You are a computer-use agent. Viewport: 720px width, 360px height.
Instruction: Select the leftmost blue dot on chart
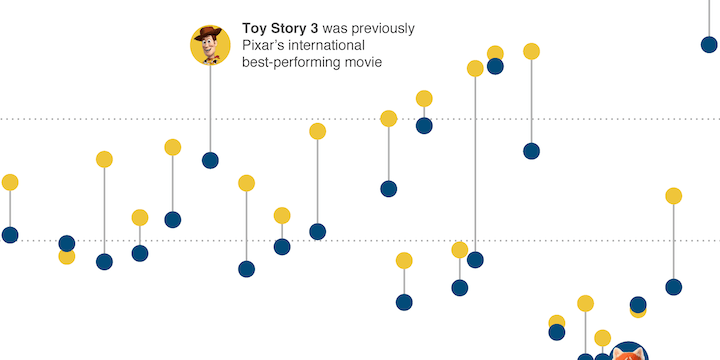10,235
